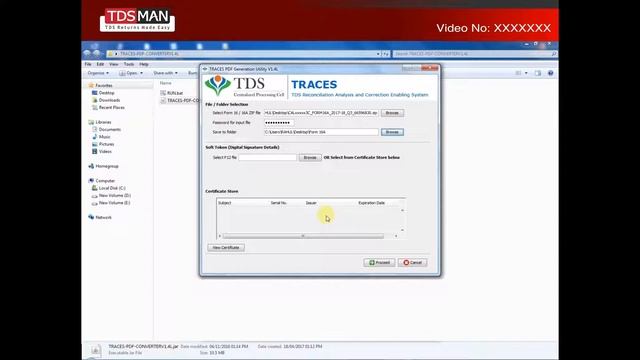Click the Forward arrow in Explorer

point(96,53)
